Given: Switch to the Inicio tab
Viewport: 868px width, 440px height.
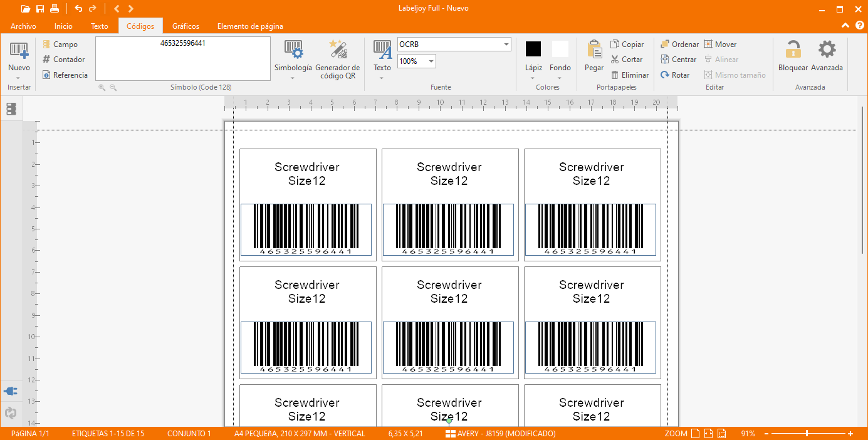Looking at the screenshot, I should [63, 26].
